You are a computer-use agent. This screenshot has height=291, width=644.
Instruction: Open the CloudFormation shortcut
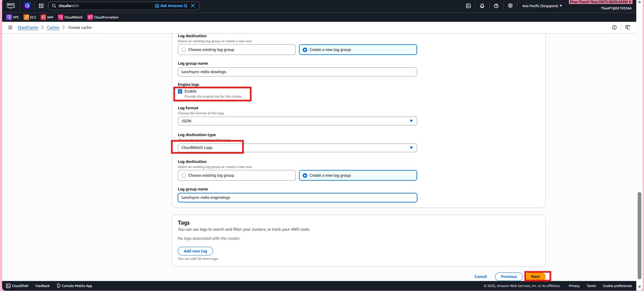tap(103, 17)
